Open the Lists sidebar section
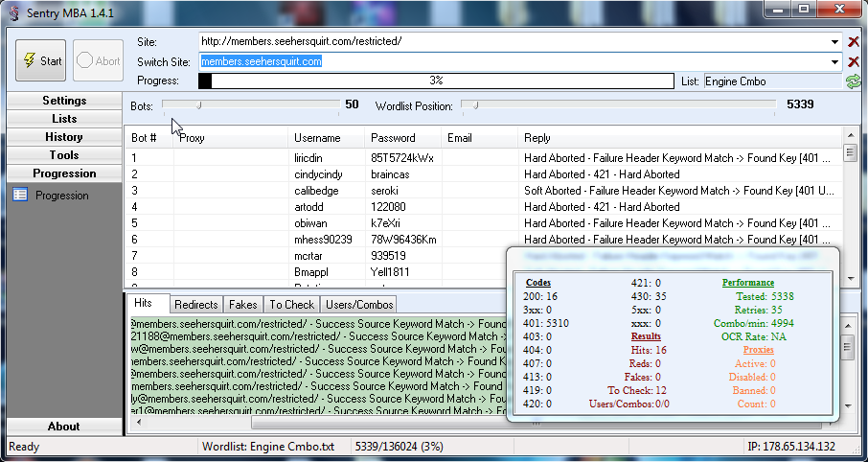The image size is (868, 462). pos(64,119)
